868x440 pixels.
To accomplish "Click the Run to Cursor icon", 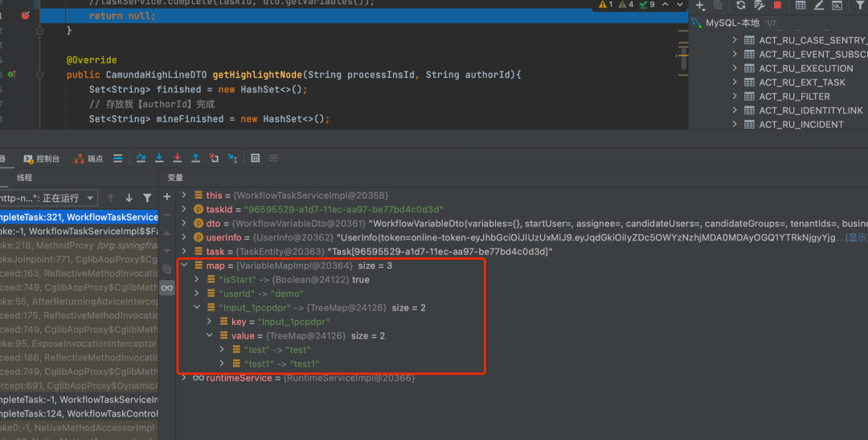I will click(232, 158).
